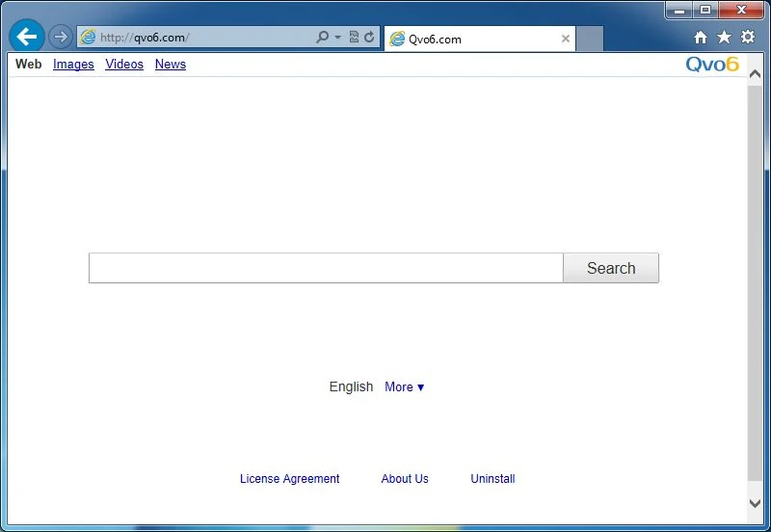Click the Qvo6 logo
Screen dimensions: 771x532
pyautogui.click(x=712, y=64)
